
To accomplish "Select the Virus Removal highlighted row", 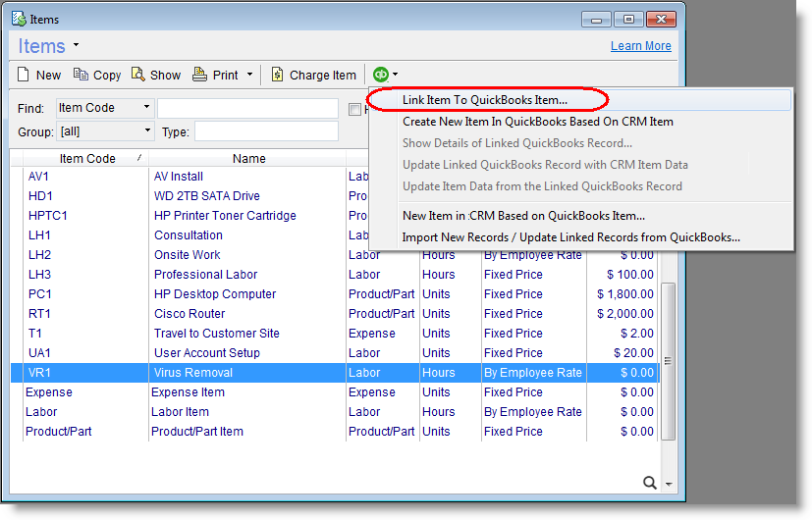I will 335,373.
